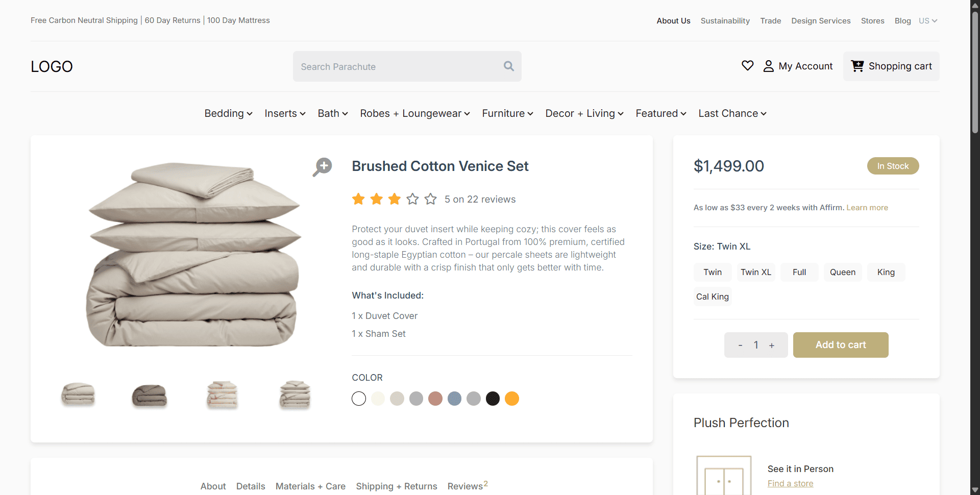
Task: Select the Queen size option
Action: pos(842,272)
